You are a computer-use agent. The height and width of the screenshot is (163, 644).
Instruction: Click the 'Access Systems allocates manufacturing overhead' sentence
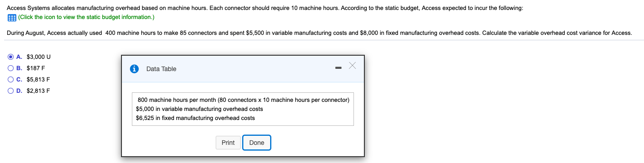(x=265, y=9)
